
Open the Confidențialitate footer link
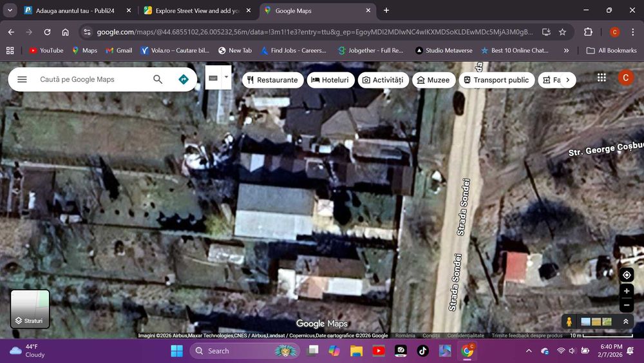466,335
